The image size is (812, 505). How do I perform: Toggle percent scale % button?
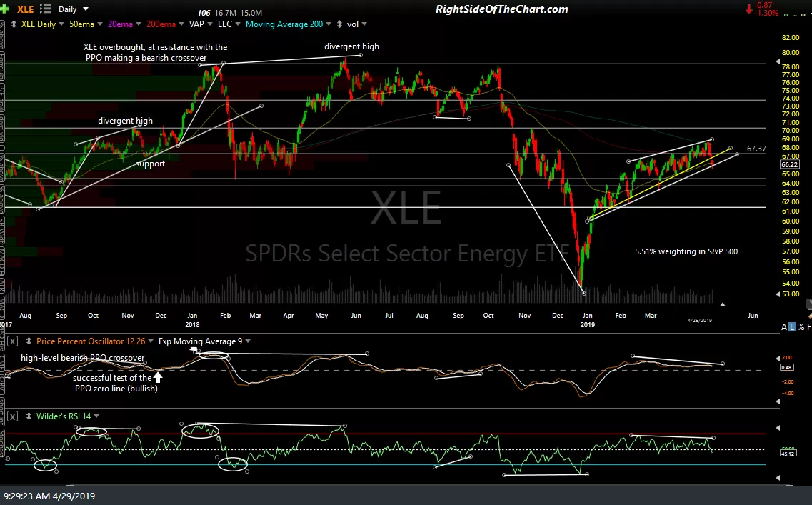[801, 327]
